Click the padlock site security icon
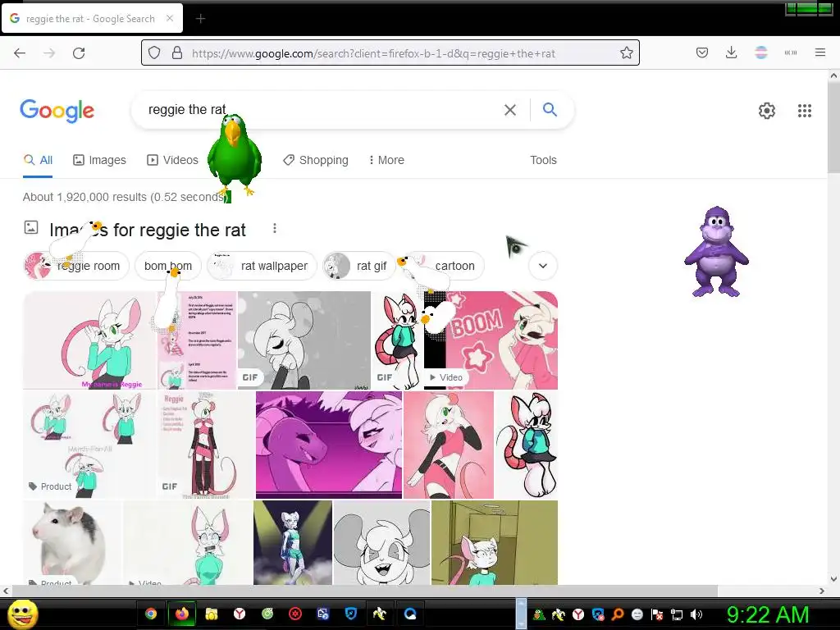840x630 pixels. tap(177, 53)
